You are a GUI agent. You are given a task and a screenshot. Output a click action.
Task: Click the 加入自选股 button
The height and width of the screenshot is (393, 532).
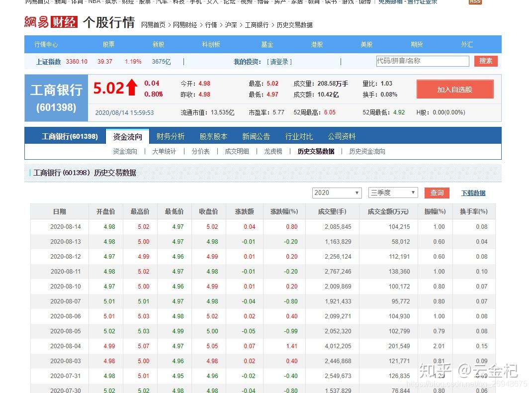pos(454,89)
